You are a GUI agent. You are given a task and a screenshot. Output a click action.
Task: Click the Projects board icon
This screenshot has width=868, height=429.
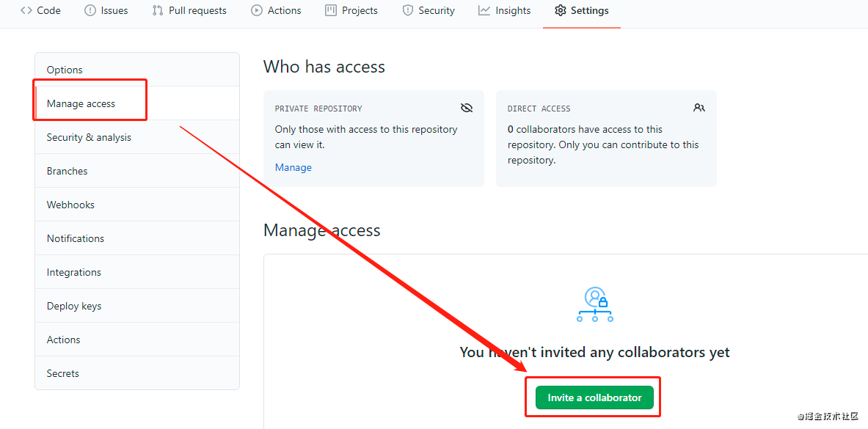[x=331, y=10]
